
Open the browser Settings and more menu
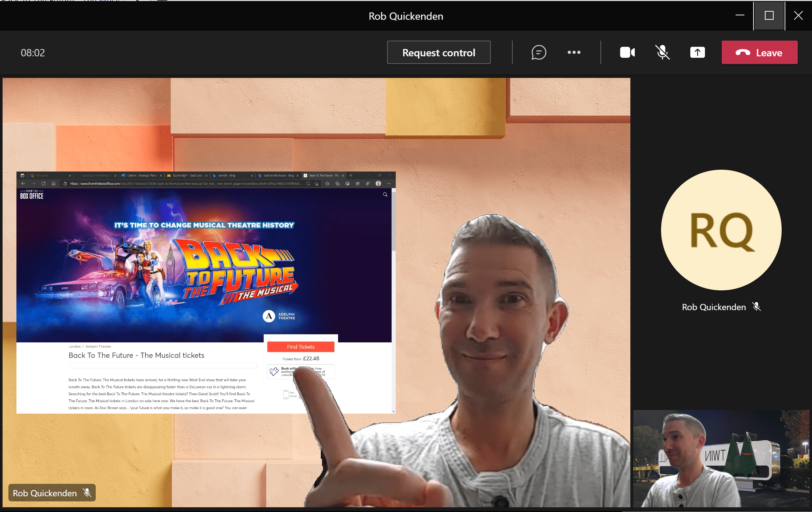pos(388,183)
